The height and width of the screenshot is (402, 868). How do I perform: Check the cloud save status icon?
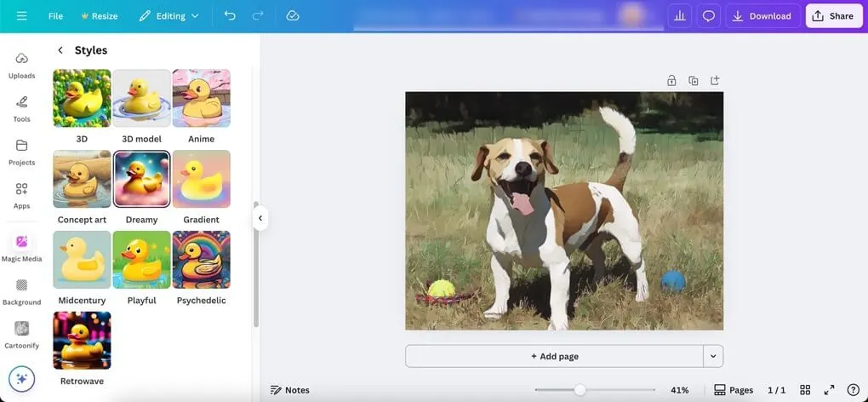click(x=293, y=16)
